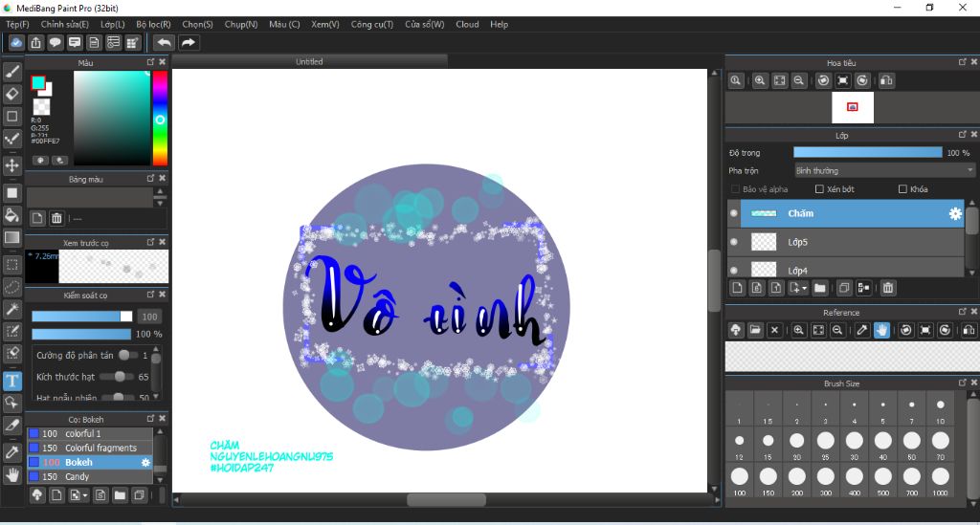Select the Magic Wand tool

click(11, 309)
